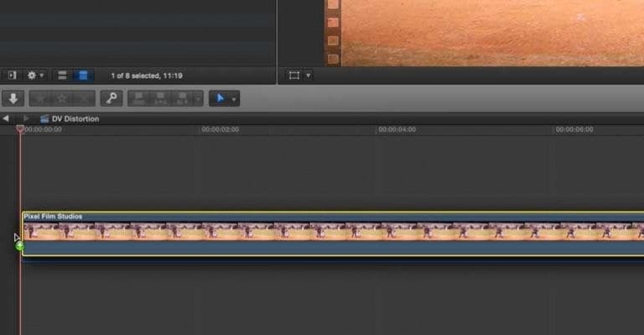Click the Connect clip to storyline icon
The image size is (644, 335).
pyautogui.click(x=139, y=98)
